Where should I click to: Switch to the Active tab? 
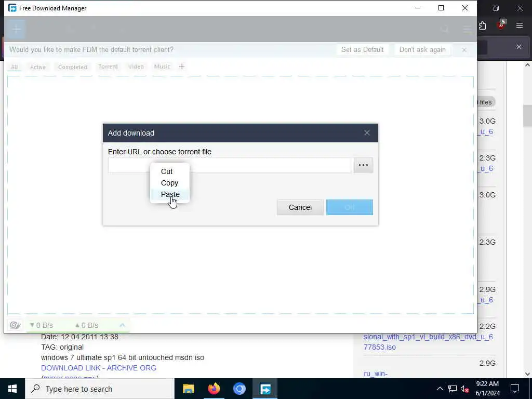(x=38, y=67)
